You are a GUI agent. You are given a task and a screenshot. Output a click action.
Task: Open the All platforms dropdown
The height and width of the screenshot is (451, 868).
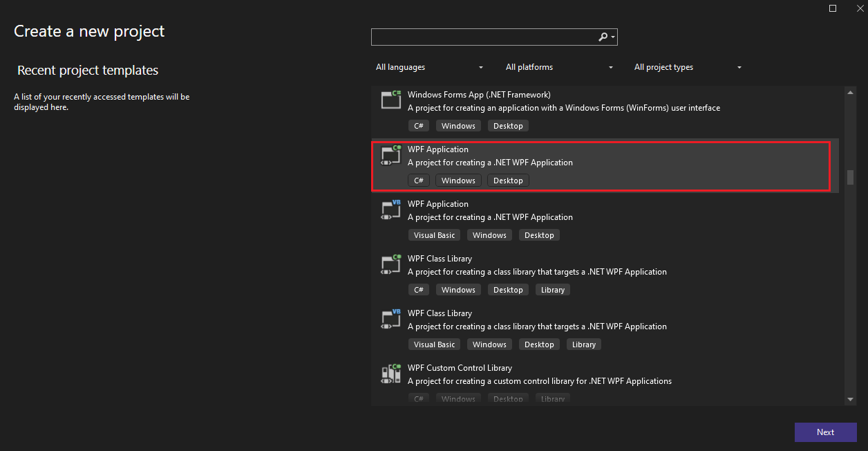(559, 67)
